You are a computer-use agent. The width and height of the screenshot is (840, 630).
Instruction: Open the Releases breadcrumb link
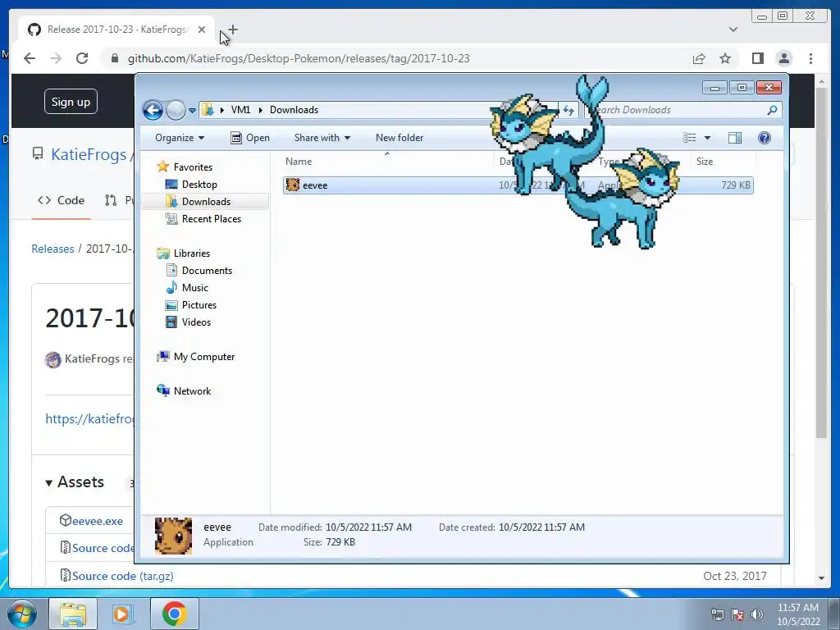point(52,249)
